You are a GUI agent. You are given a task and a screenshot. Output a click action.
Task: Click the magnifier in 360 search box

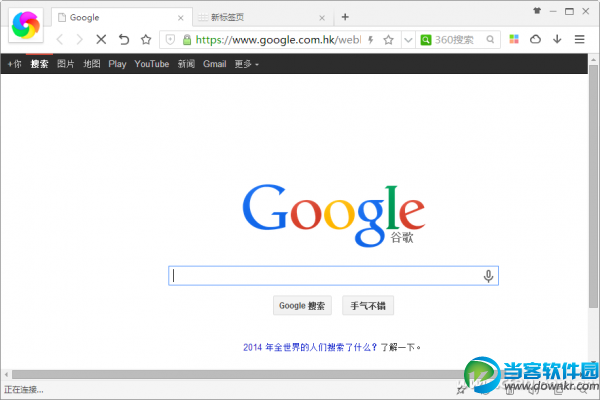coord(490,39)
